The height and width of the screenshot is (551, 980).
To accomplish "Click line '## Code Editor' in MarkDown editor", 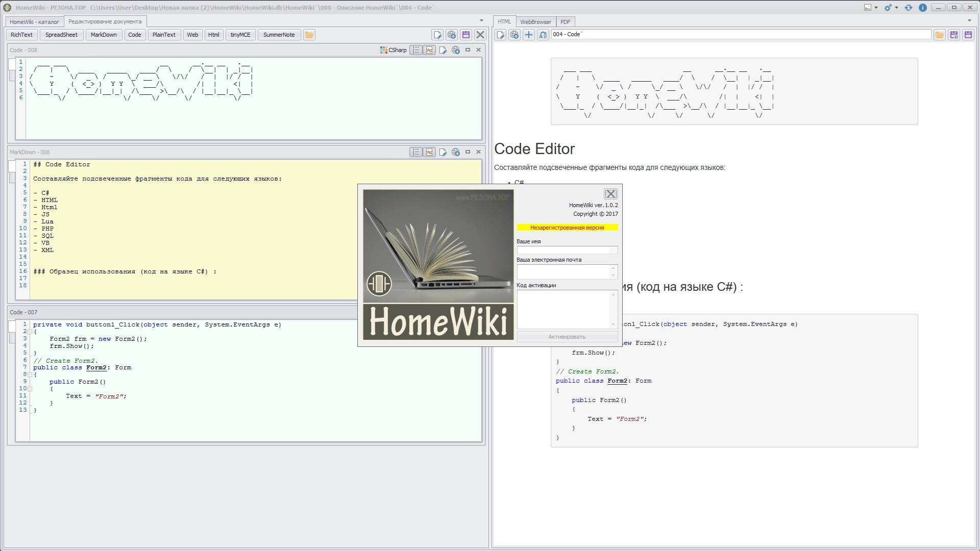I will coord(62,164).
